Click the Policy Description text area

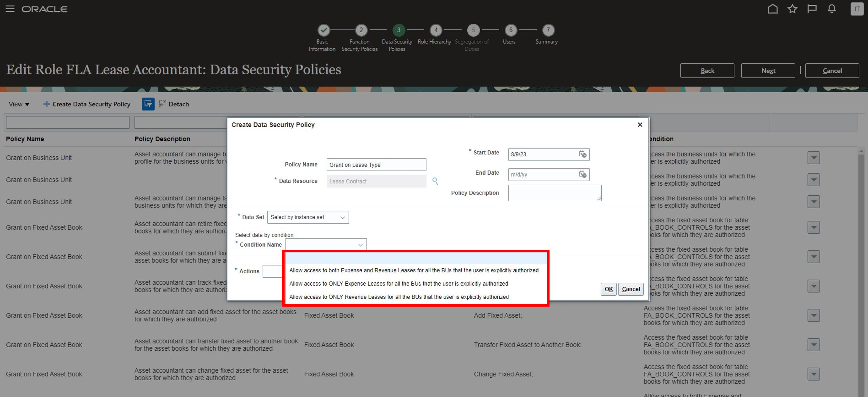coord(554,193)
